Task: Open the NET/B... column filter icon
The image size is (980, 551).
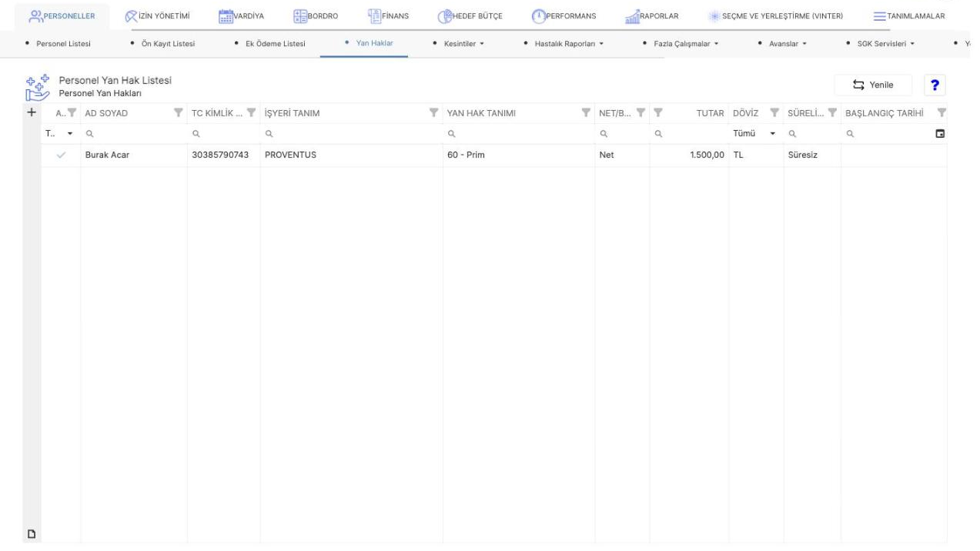Action: tap(641, 114)
